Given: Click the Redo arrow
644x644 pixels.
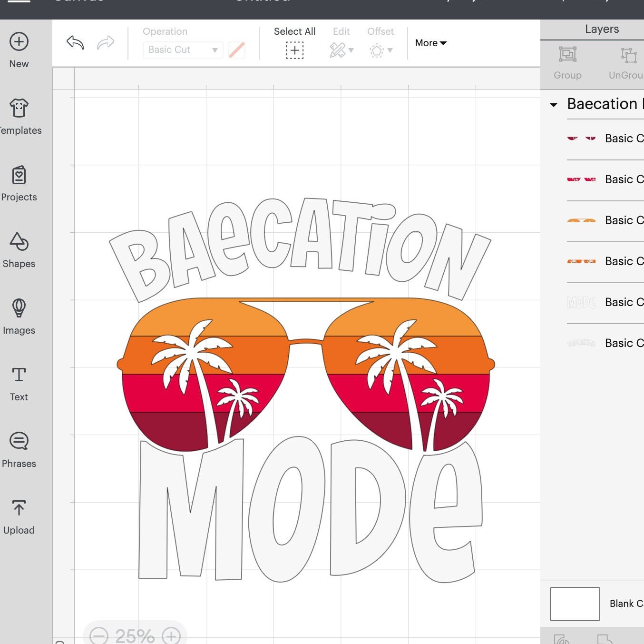Looking at the screenshot, I should click(106, 43).
